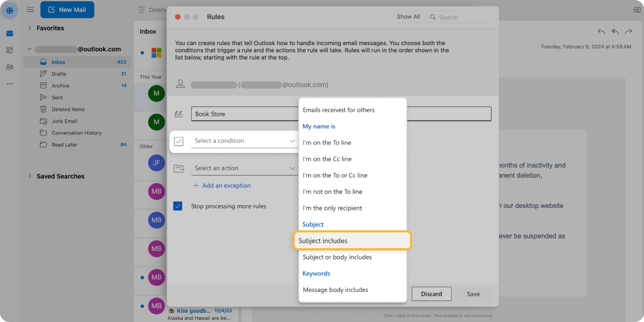Click the Forward icon
The image size is (644, 322).
[x=629, y=31]
